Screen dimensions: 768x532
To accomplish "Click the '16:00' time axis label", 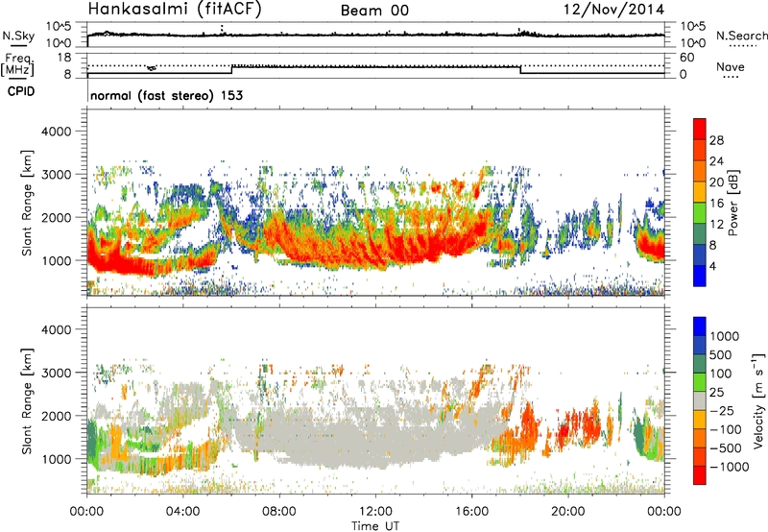I will [x=471, y=512].
